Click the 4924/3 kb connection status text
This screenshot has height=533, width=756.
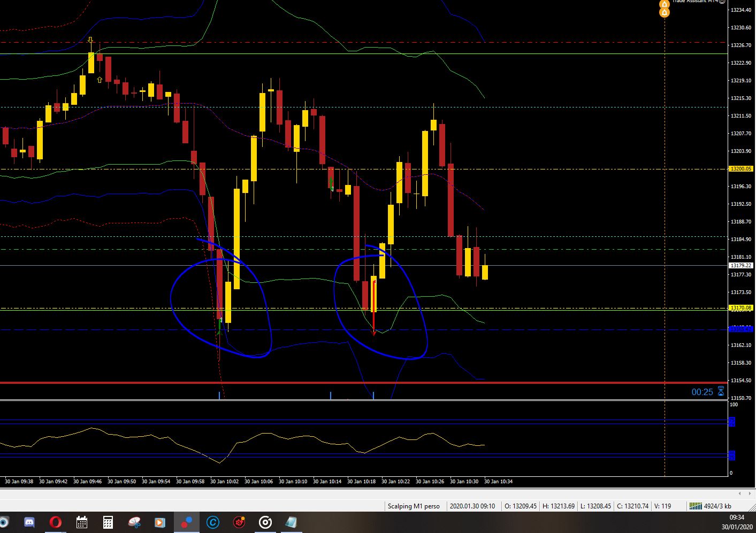click(x=717, y=506)
